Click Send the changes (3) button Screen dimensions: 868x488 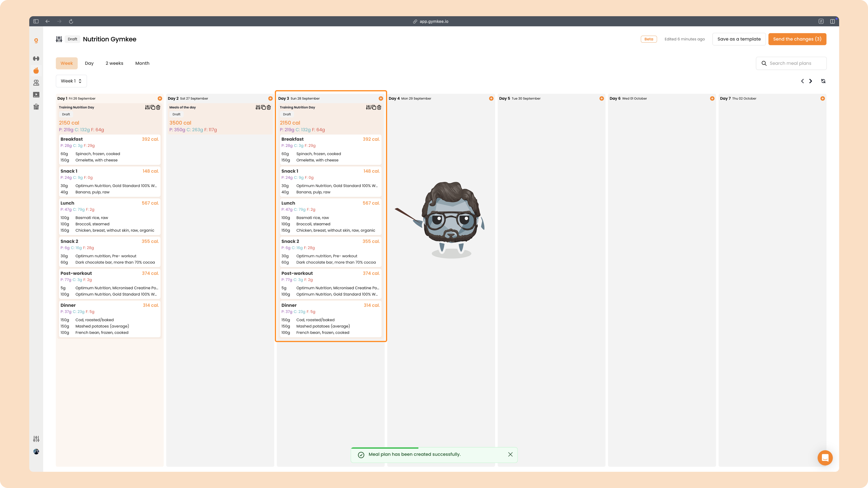pos(797,39)
